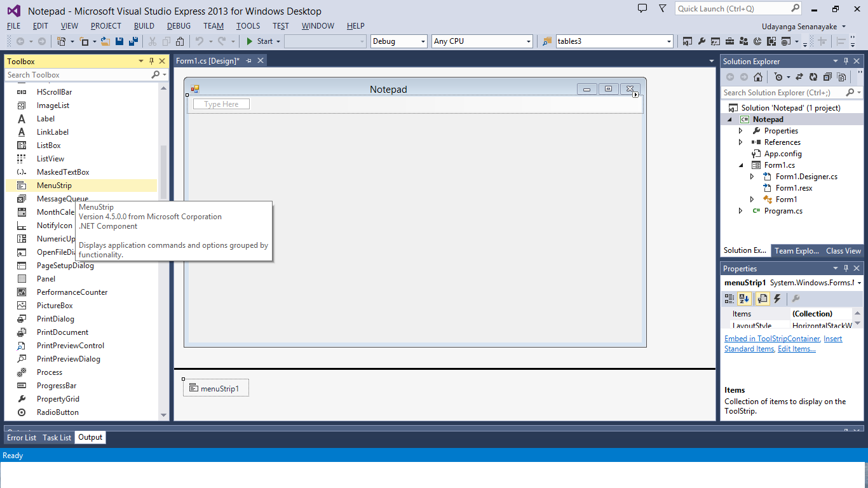Toggle Alphabetical sort in Properties panel

click(x=744, y=299)
